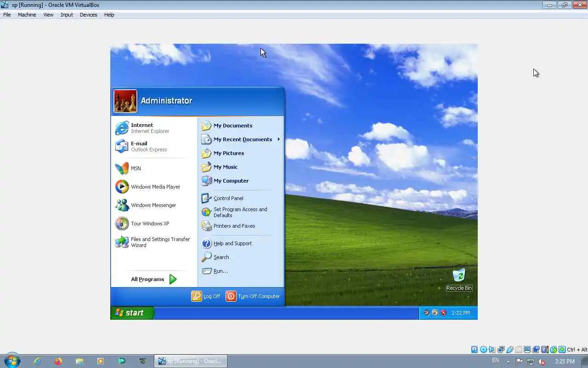Click VirtualBox shared folders indicator
This screenshot has height=368, width=588.
point(519,350)
